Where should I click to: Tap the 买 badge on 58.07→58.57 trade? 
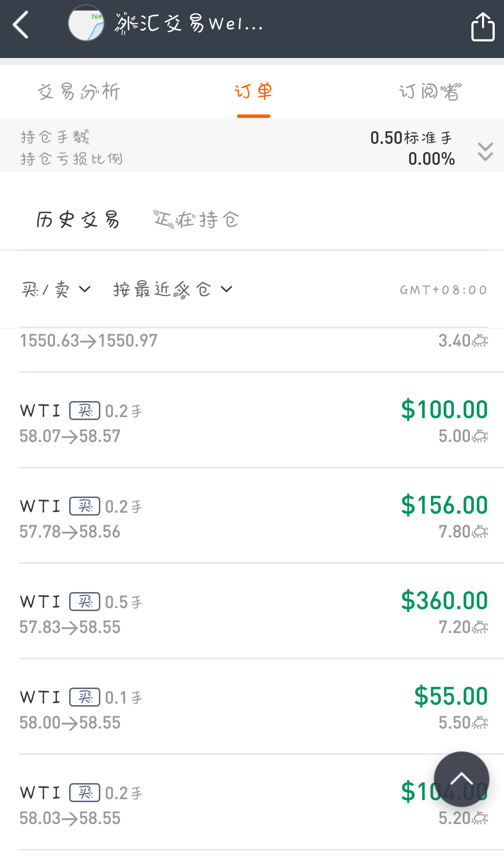85,411
